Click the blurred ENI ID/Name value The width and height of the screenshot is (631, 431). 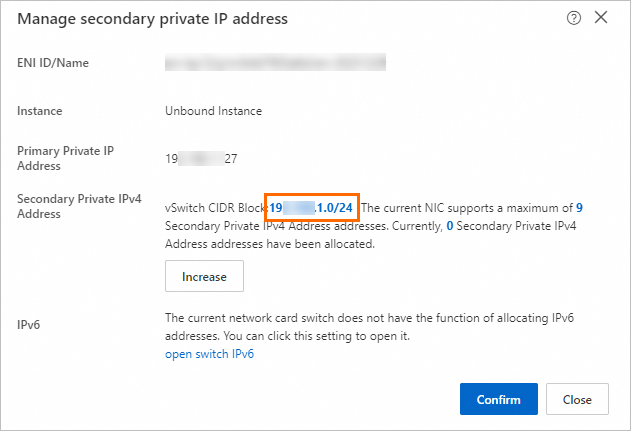coord(275,62)
